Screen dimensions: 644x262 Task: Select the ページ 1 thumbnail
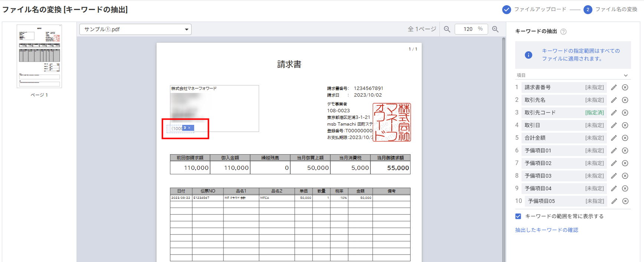(x=39, y=56)
